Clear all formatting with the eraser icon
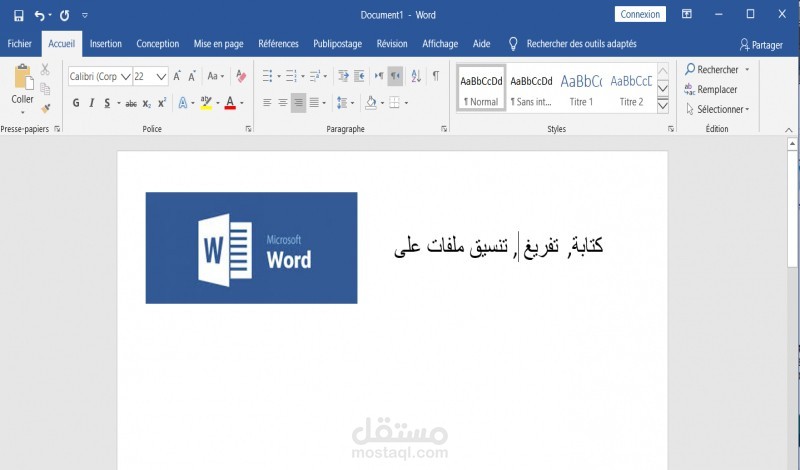 241,76
